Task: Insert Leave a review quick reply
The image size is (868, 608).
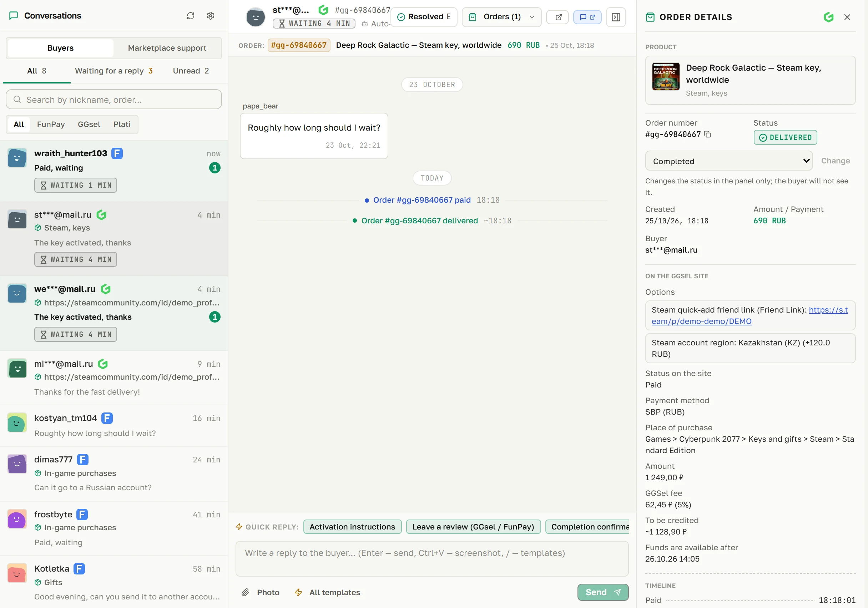Action: coord(473,527)
